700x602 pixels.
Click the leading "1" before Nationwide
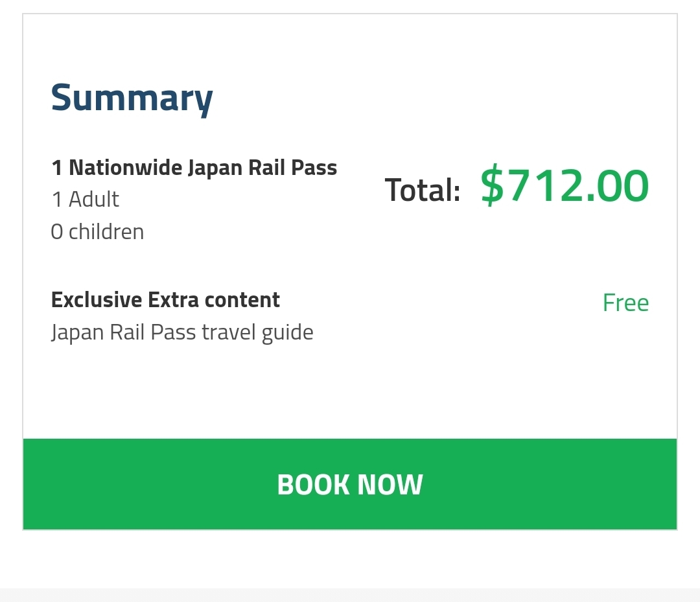pyautogui.click(x=56, y=168)
